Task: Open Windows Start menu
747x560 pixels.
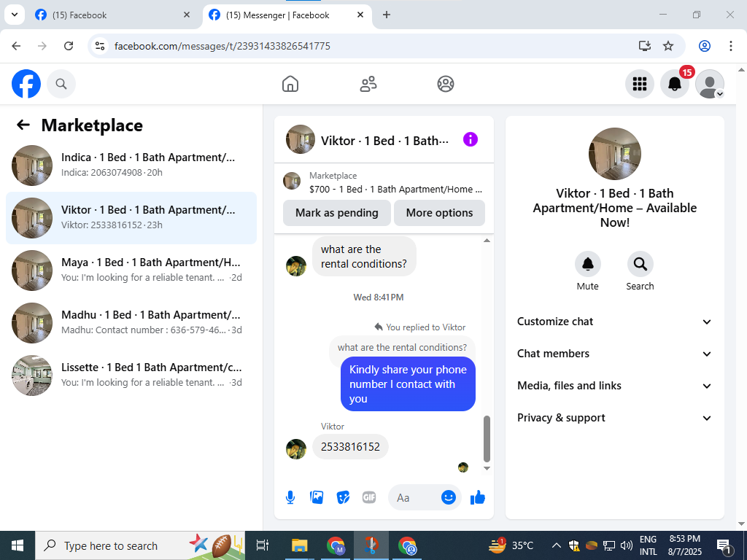Action: pyautogui.click(x=18, y=545)
